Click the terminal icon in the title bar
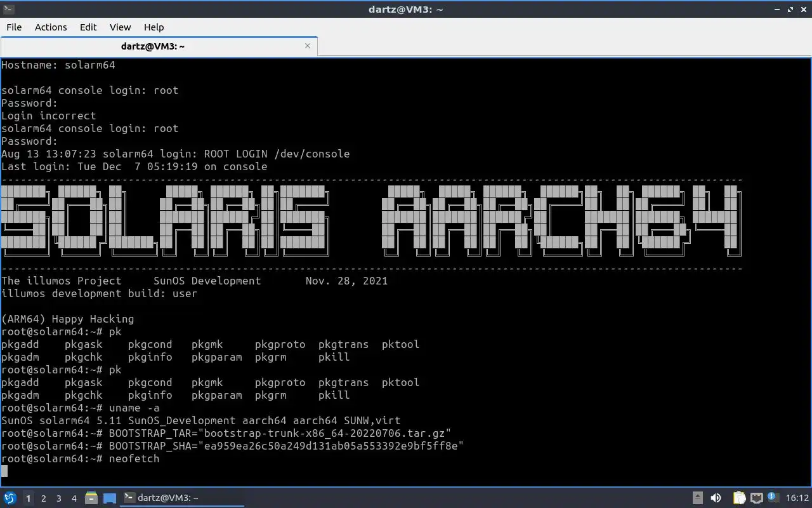This screenshot has width=812, height=508. tap(9, 9)
